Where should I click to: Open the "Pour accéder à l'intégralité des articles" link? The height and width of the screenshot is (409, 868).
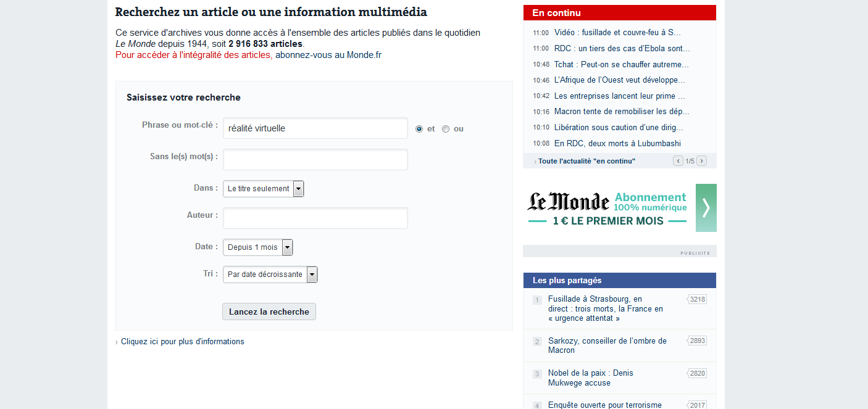(x=193, y=54)
